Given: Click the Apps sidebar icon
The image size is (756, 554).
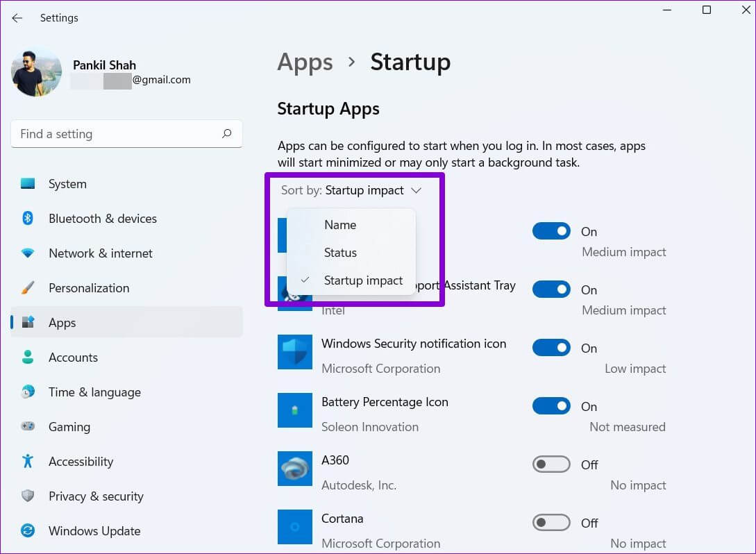Looking at the screenshot, I should [28, 322].
